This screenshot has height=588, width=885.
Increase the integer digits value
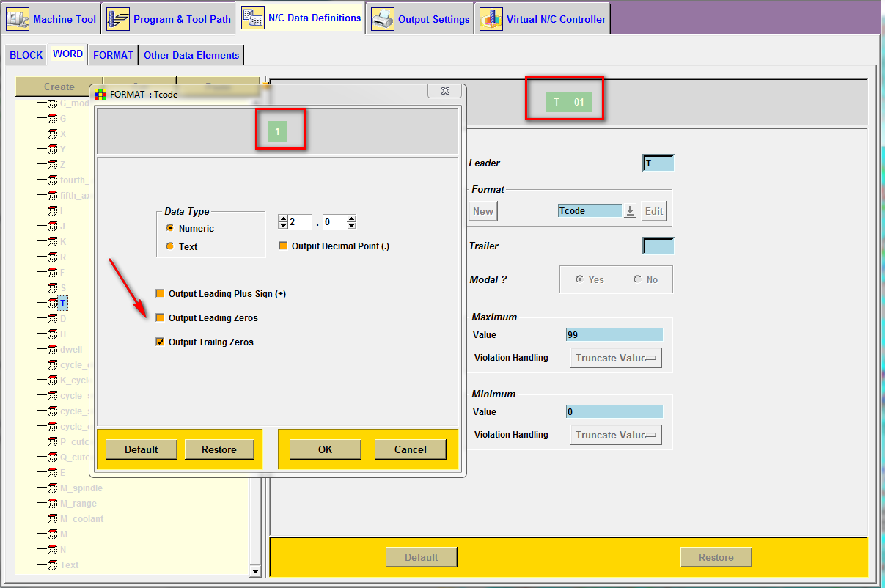(x=283, y=218)
